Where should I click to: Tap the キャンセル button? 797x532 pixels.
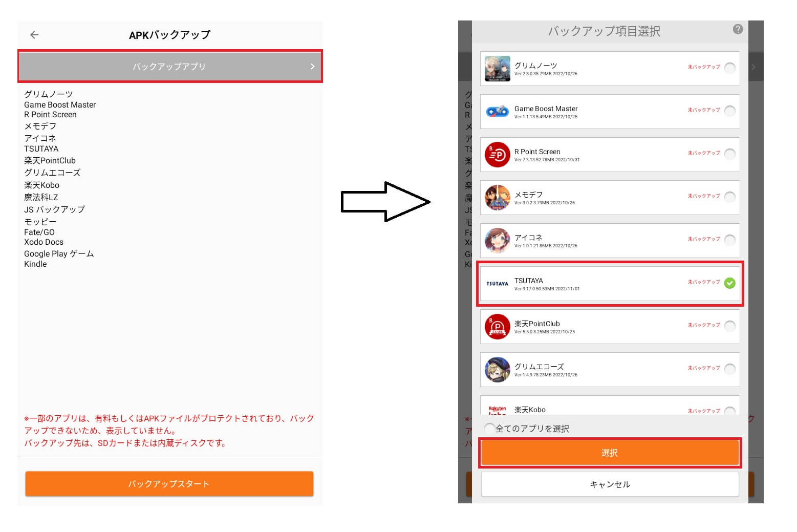click(x=610, y=484)
